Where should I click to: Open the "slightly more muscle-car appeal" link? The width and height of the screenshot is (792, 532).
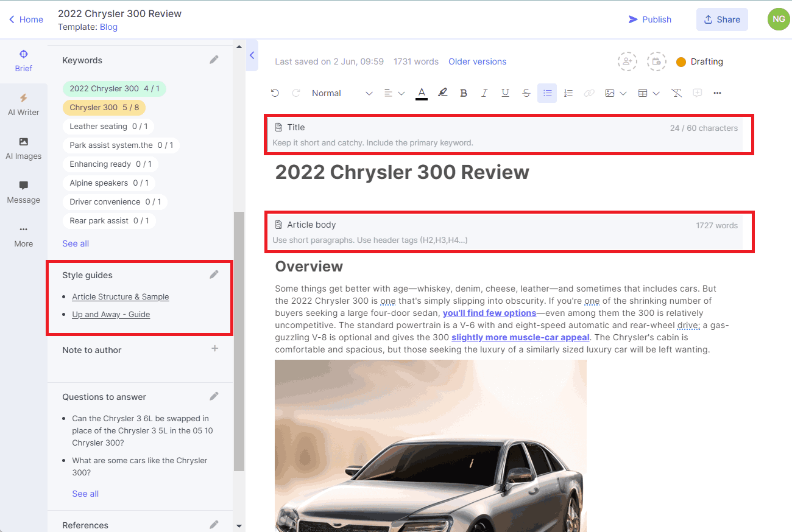point(520,337)
